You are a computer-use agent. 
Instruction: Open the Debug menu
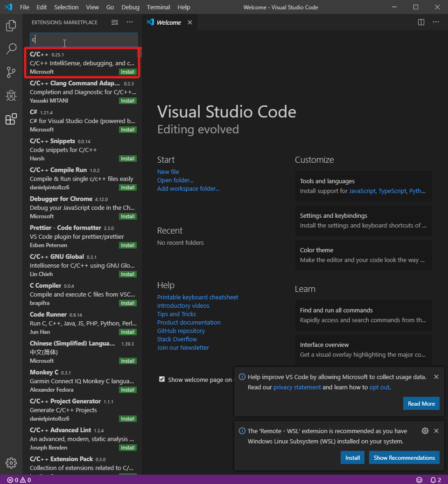130,7
